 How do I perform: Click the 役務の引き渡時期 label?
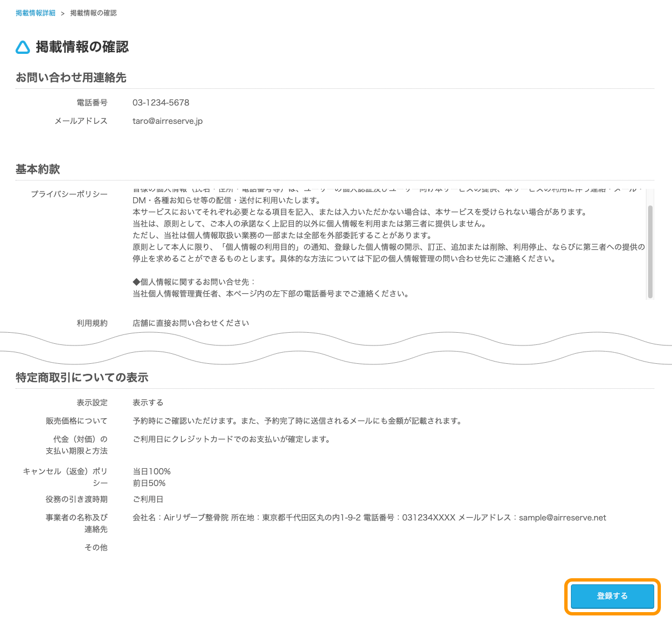[x=77, y=499]
